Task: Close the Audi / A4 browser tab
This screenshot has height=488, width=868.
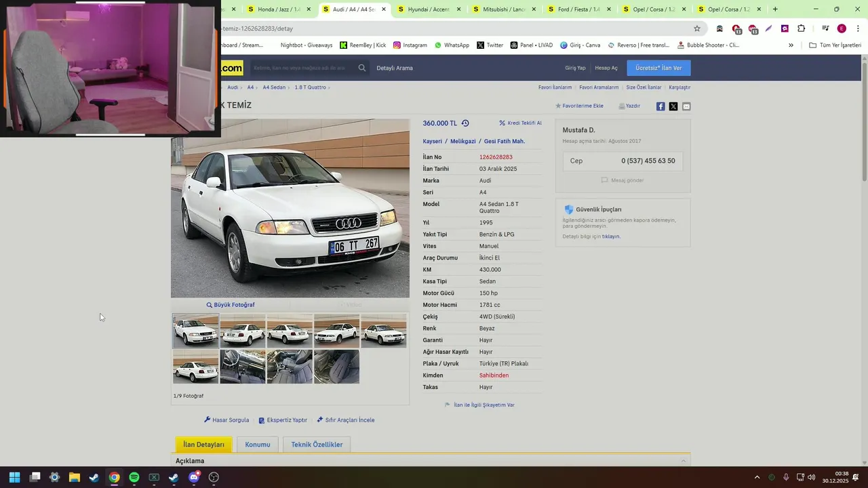Action: [x=384, y=9]
